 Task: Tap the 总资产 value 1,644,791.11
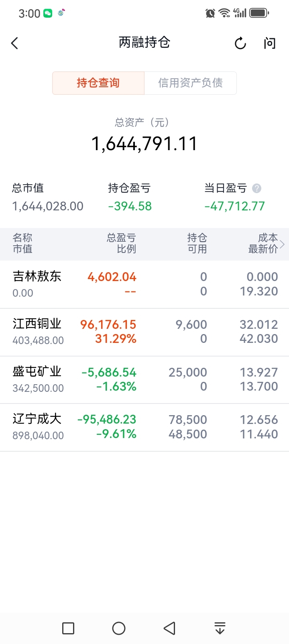pos(144,144)
